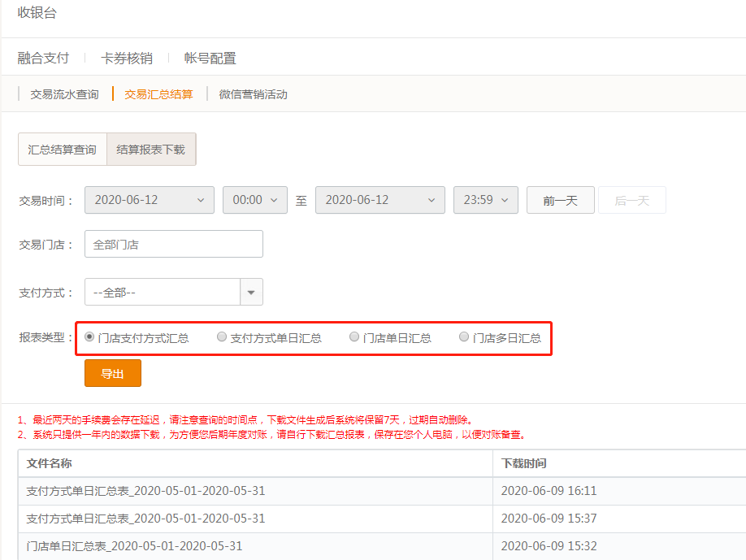Screen dimensions: 746x560
Task: Open the end date selector
Action: [380, 200]
